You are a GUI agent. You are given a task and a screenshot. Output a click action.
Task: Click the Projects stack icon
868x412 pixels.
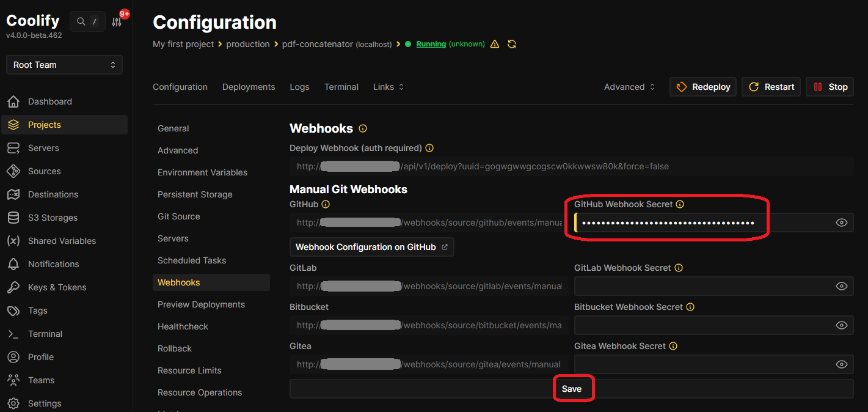tap(13, 125)
